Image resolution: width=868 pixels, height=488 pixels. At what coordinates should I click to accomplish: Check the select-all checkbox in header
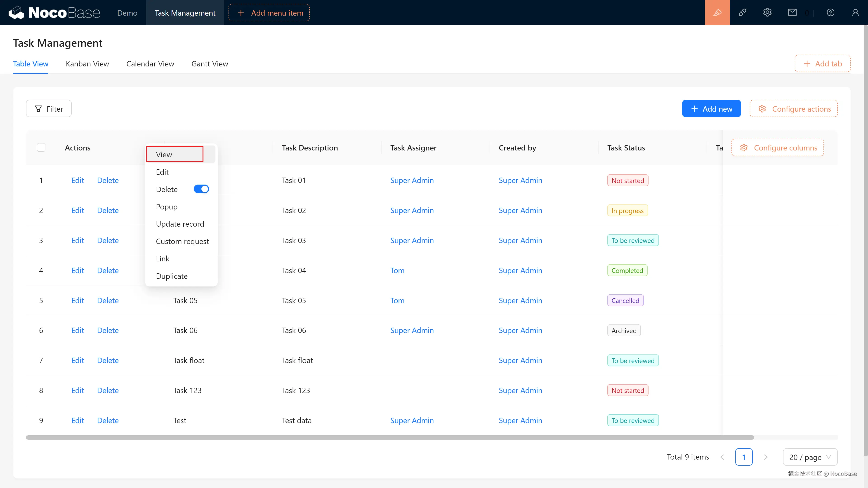[41, 148]
